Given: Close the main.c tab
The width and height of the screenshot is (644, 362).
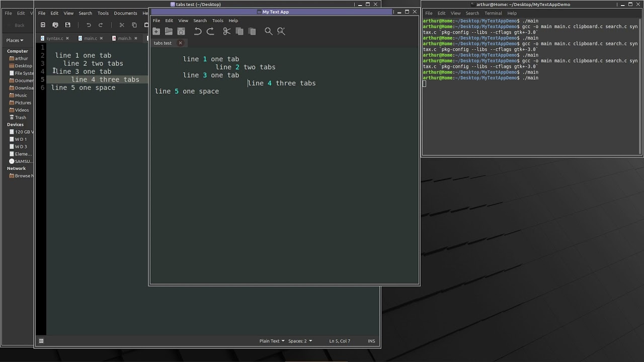Looking at the screenshot, I should 101,38.
